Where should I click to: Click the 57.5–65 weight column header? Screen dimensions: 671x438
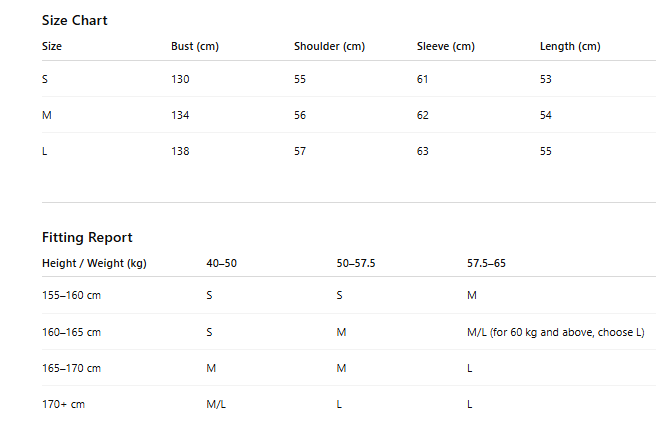486,263
